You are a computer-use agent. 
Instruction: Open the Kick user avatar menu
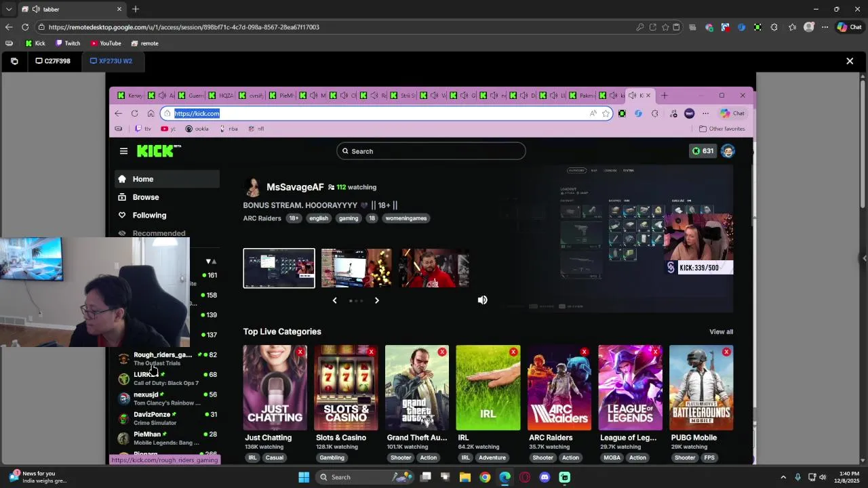coord(728,151)
